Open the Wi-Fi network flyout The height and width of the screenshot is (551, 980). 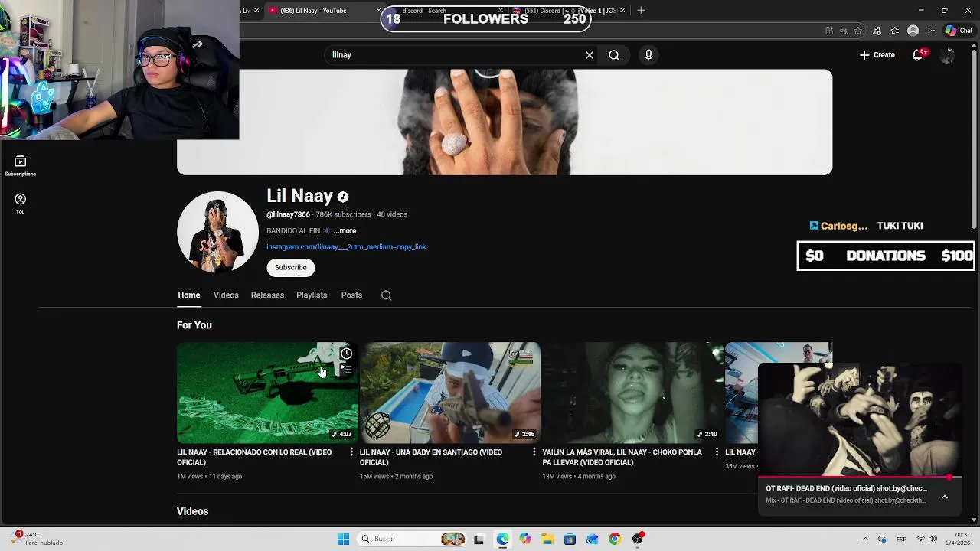(x=920, y=539)
